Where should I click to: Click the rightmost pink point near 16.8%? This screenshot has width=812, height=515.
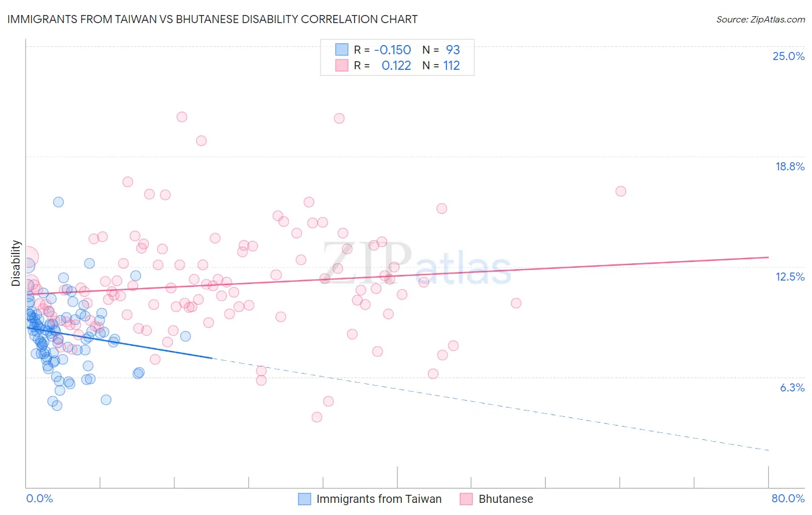point(621,191)
